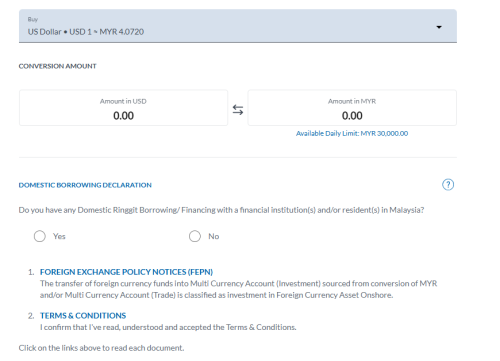Click the Amount in USD field
This screenshot has height=361, width=500.
point(123,108)
